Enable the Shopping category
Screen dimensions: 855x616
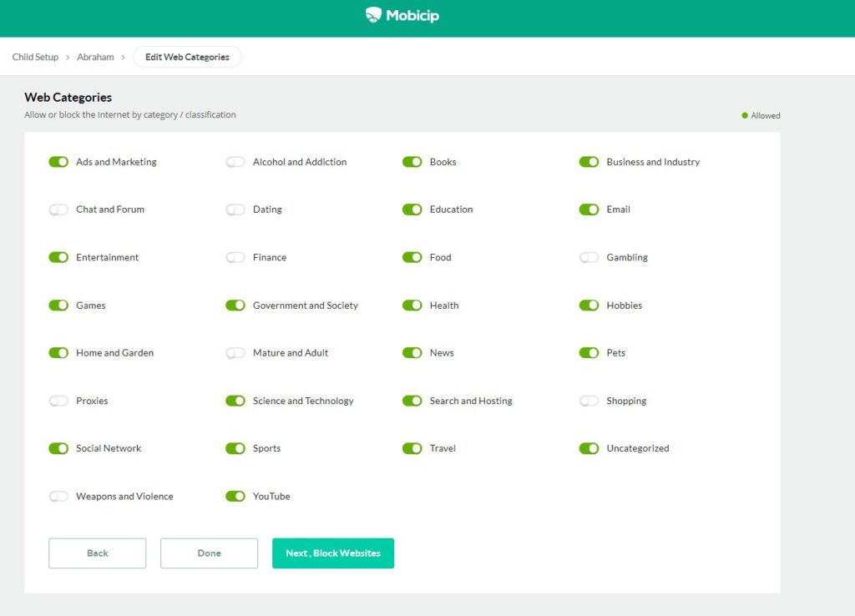(x=589, y=401)
